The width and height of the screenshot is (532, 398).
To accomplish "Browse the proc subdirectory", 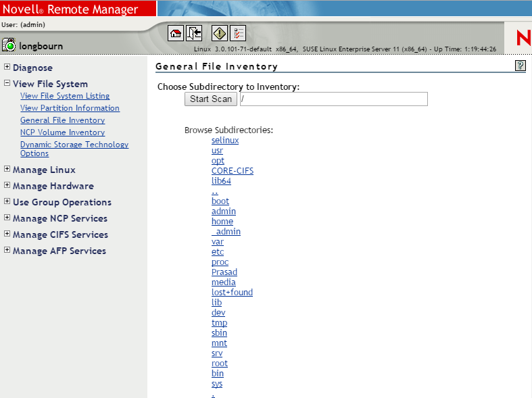I will (220, 262).
